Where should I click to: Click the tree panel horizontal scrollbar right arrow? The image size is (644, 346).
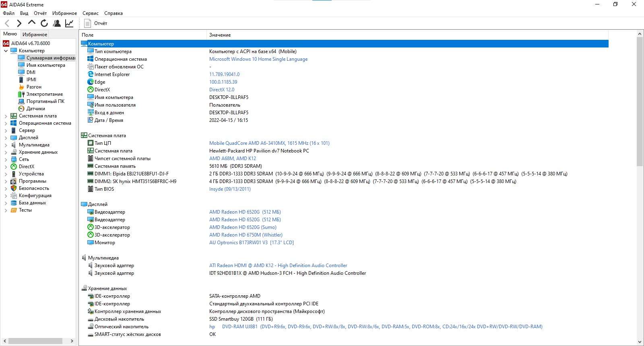72,341
